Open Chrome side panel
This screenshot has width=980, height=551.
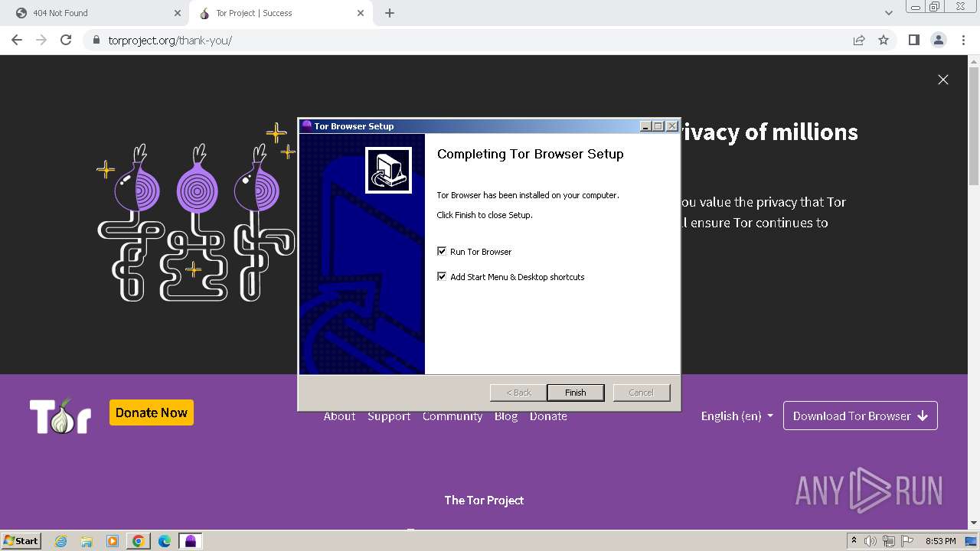click(x=913, y=40)
